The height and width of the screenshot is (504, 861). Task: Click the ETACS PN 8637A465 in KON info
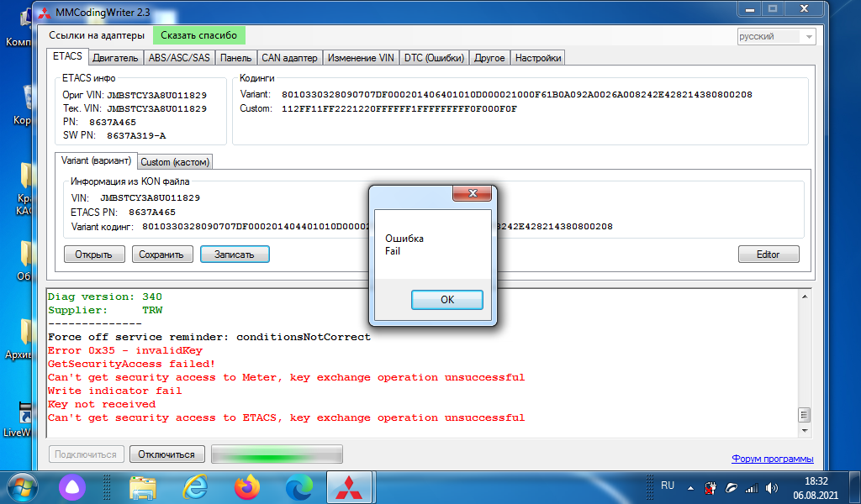pos(152,213)
